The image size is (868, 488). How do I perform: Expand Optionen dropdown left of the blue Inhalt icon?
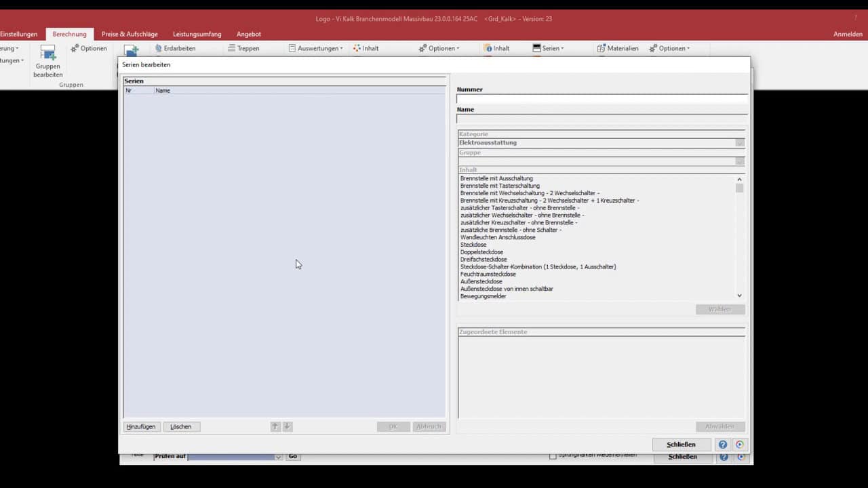click(x=438, y=48)
